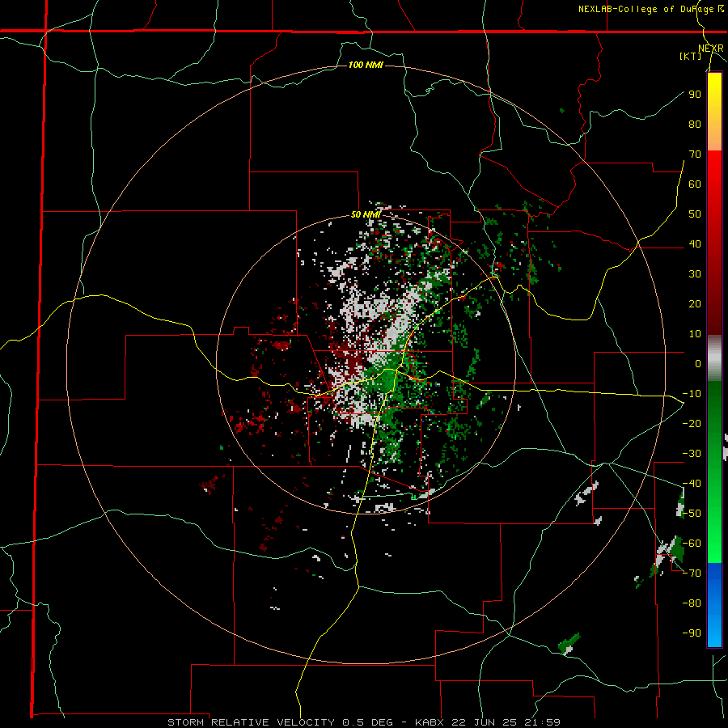Click the 0.5 DEG elevation angle text

tap(367, 722)
